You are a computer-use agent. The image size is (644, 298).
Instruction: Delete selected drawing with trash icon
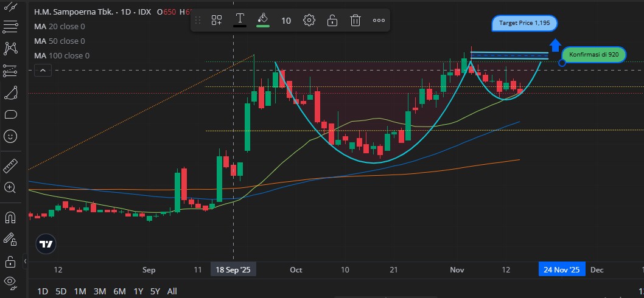coord(355,20)
